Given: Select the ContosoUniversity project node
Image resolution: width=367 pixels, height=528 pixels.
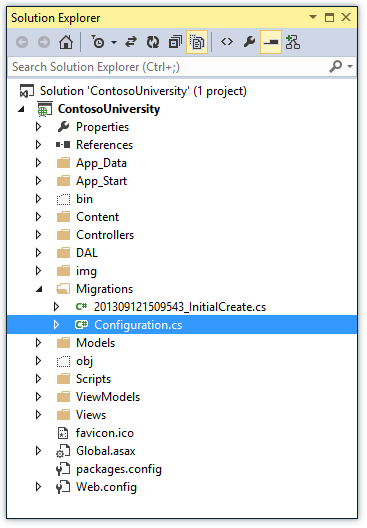Looking at the screenshot, I should click(109, 109).
